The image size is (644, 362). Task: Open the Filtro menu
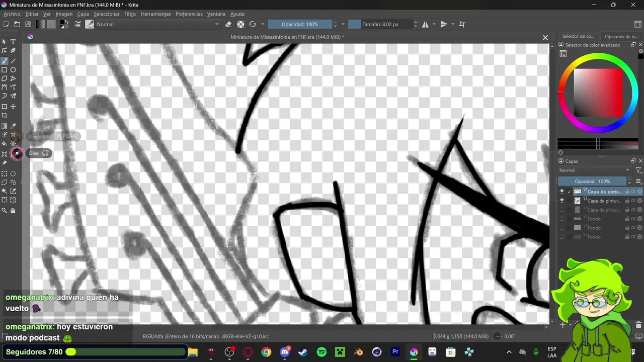[130, 14]
